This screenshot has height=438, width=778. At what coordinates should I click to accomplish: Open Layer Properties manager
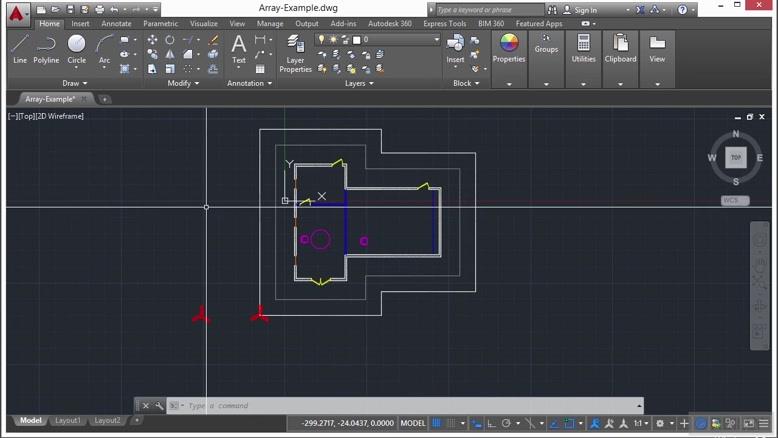(295, 54)
